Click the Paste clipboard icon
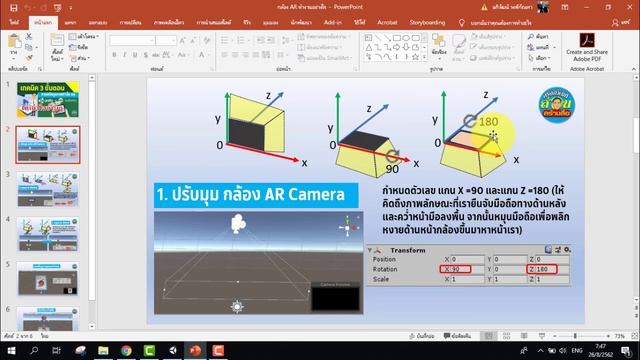This screenshot has height=360, width=640. (x=14, y=41)
